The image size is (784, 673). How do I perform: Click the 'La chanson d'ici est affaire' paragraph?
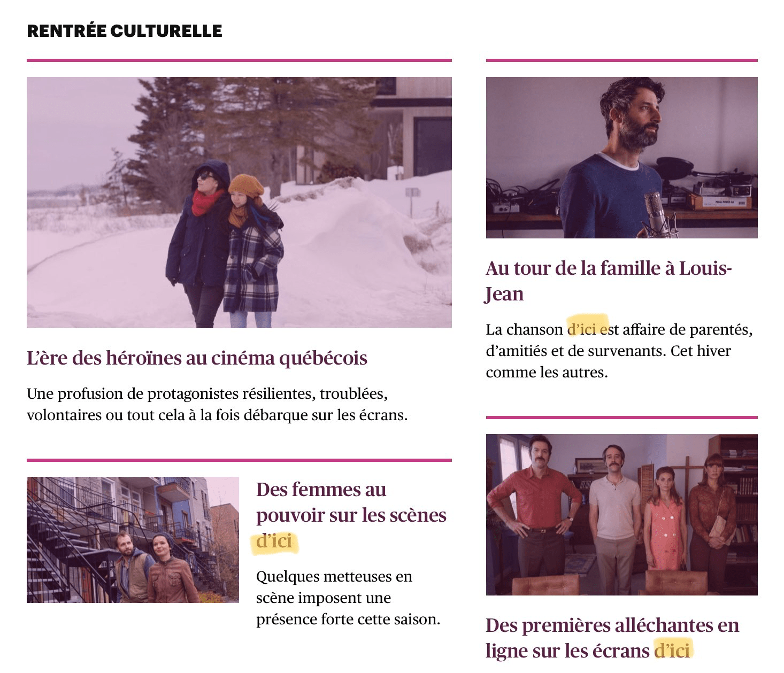point(619,351)
